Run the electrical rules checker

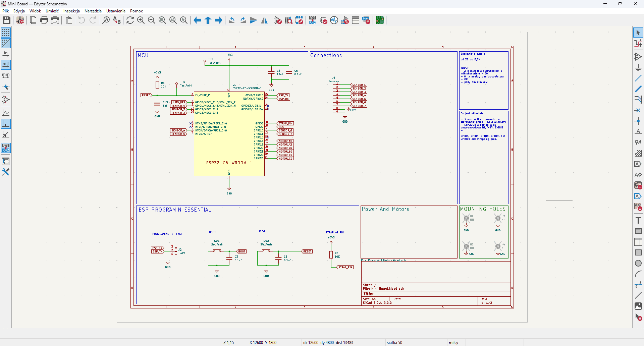[x=323, y=20]
